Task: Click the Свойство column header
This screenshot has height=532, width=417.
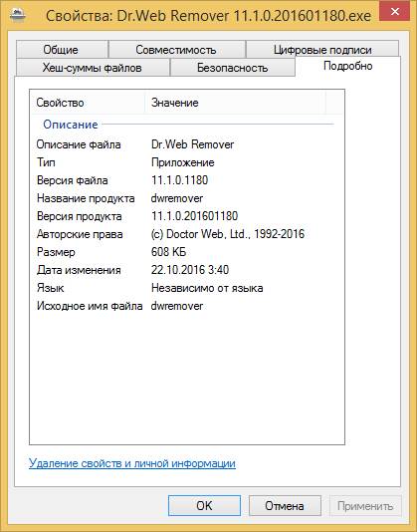Action: [x=89, y=103]
